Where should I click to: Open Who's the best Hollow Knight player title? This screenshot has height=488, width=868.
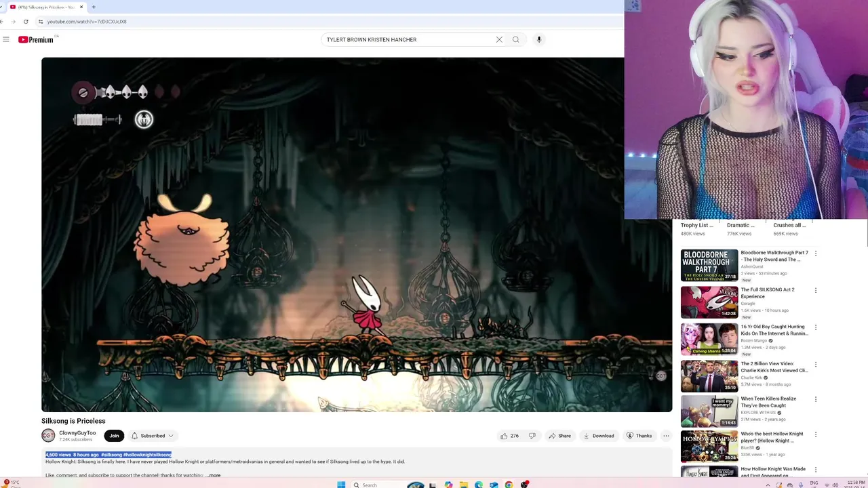772,437
